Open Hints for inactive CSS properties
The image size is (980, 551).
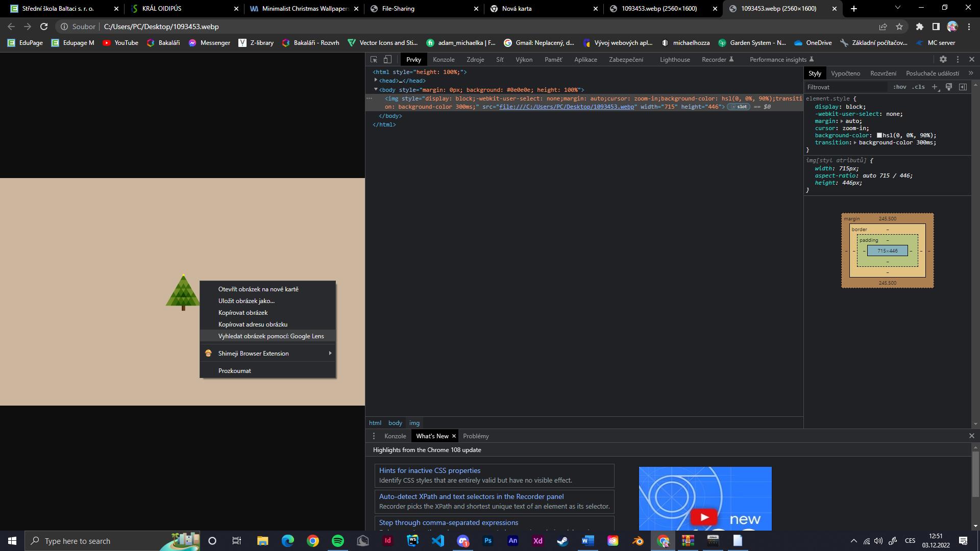pyautogui.click(x=429, y=471)
